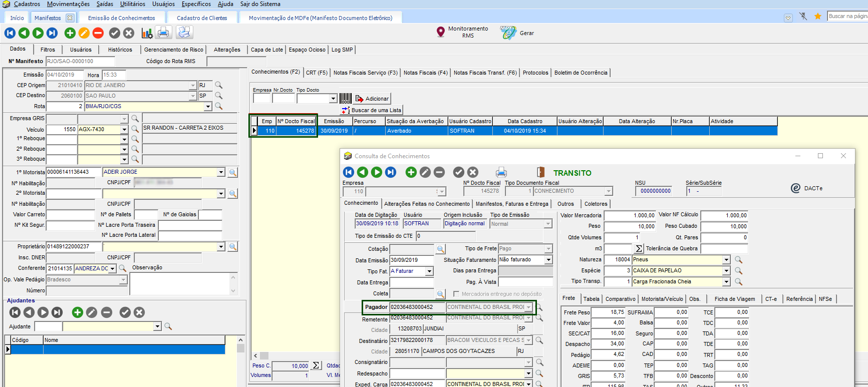Viewport: 868px width, 387px height.
Task: Click the Monitoramento RMS map pin icon
Action: click(x=441, y=32)
